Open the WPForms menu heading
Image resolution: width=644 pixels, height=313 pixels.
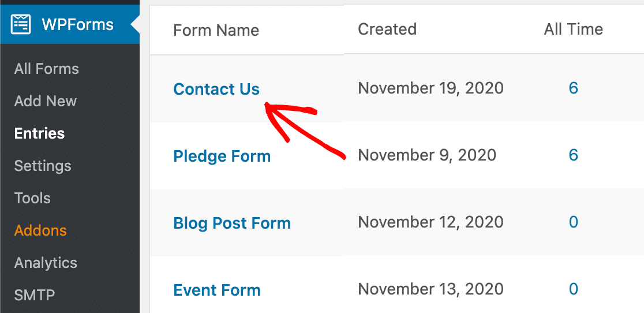[x=77, y=25]
